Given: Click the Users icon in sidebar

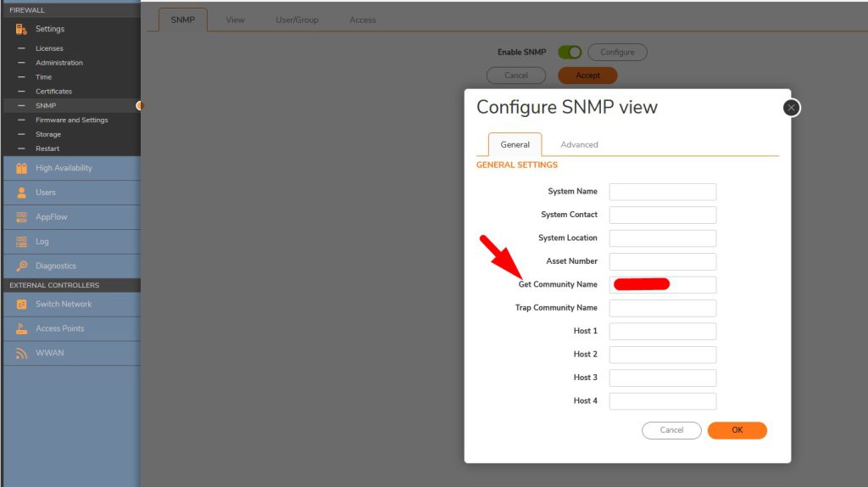Looking at the screenshot, I should (21, 193).
